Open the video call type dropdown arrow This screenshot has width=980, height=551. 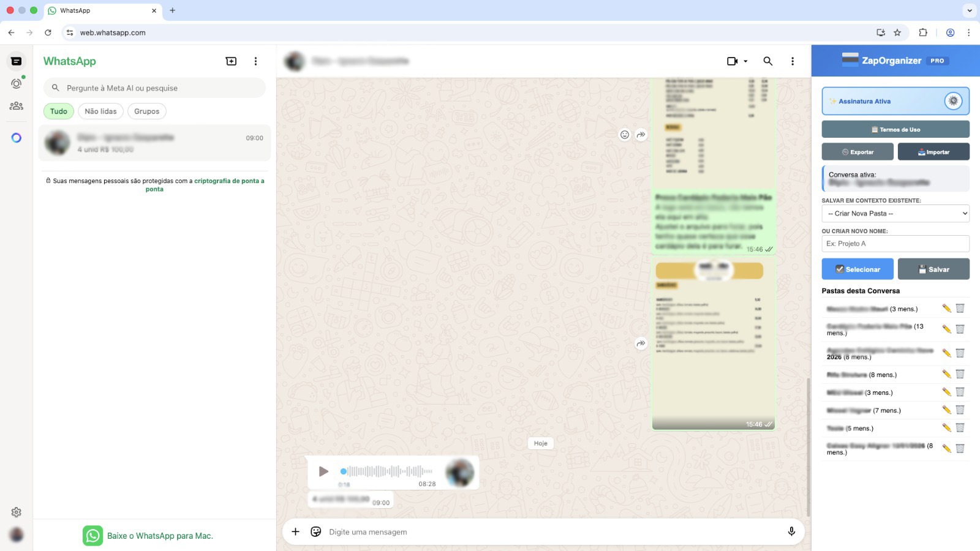745,61
